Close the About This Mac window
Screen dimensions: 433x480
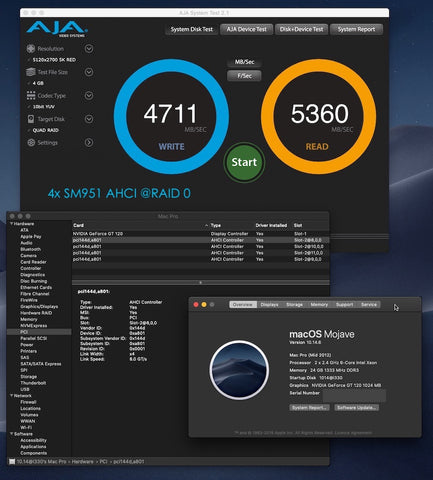[x=196, y=305]
